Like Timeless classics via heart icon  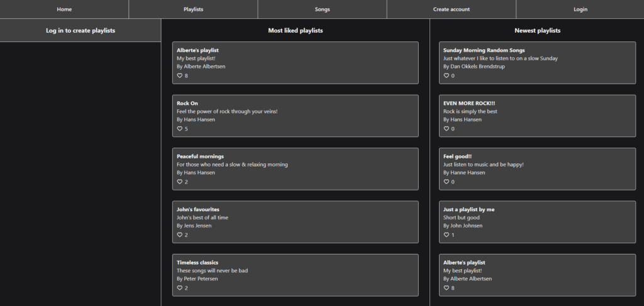(179, 288)
